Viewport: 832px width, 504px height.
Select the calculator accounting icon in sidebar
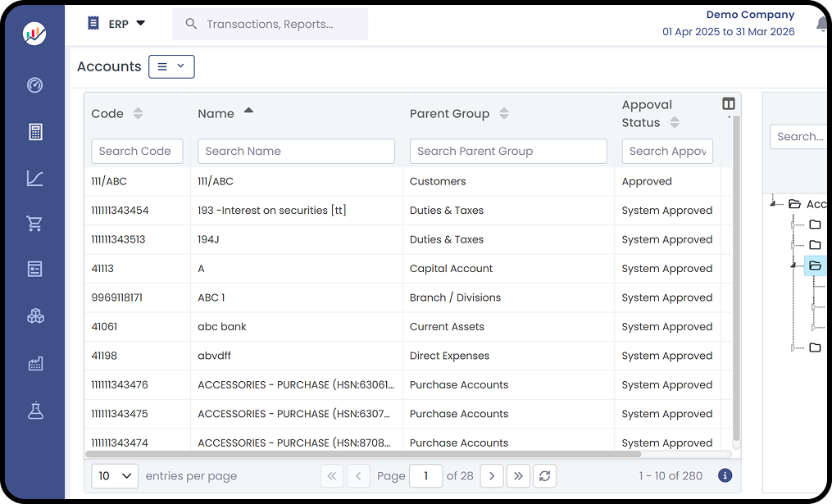(34, 131)
